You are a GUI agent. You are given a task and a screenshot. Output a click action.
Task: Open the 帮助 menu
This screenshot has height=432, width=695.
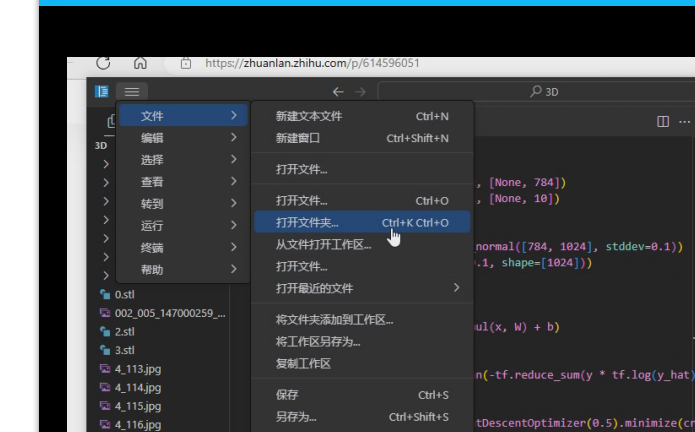coord(183,269)
